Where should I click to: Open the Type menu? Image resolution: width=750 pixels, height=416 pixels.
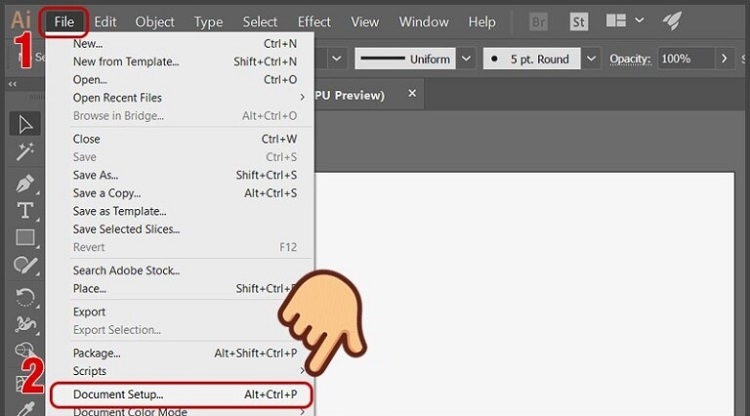[x=208, y=22]
